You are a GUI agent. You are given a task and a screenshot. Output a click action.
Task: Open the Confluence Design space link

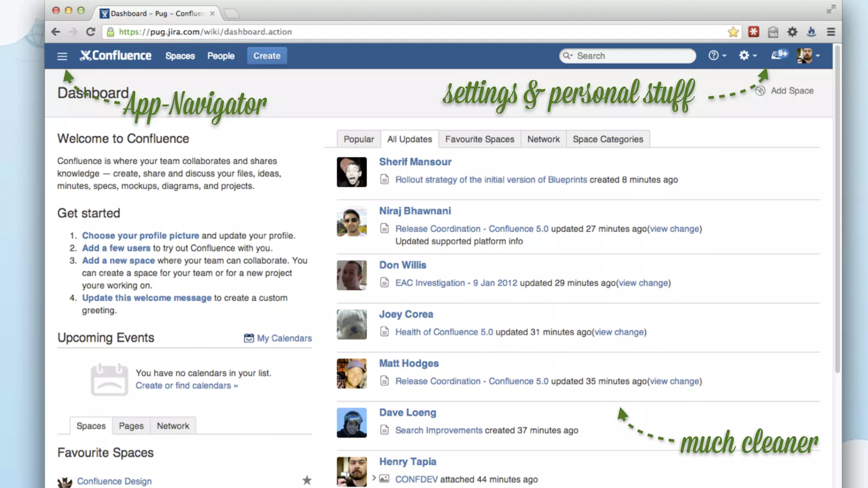pos(114,481)
